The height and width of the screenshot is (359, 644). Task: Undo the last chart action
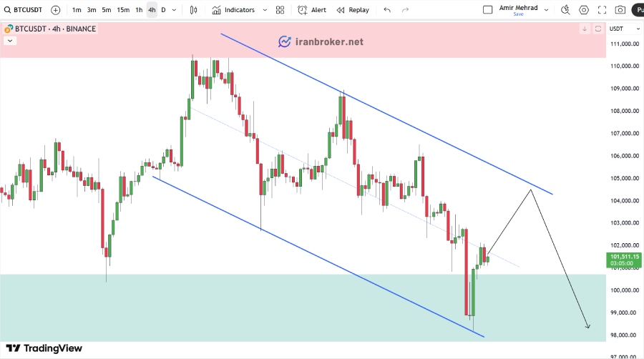point(387,10)
